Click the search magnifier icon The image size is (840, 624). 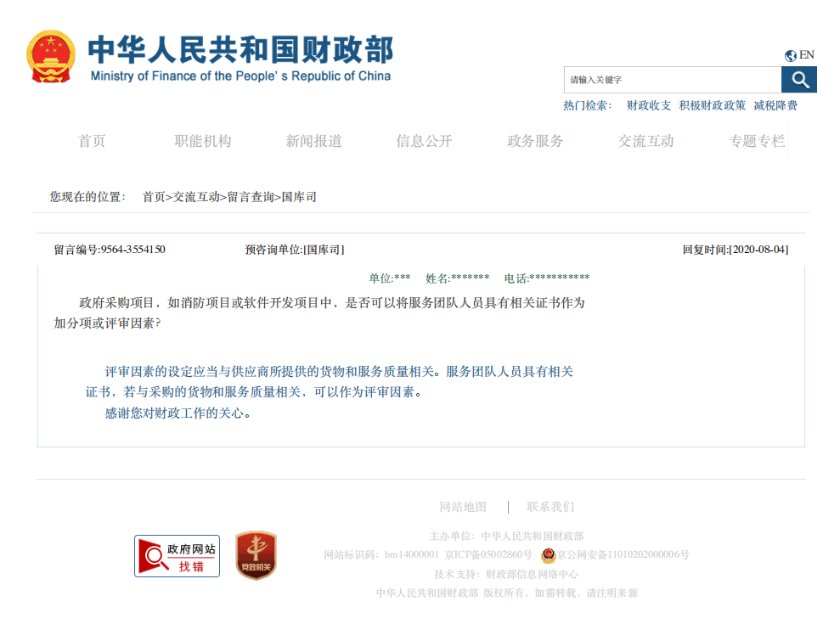click(799, 79)
